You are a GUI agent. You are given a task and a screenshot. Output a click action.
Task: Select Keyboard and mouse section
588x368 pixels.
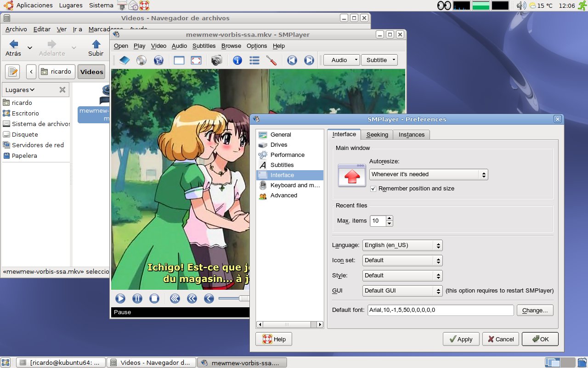[x=290, y=185]
